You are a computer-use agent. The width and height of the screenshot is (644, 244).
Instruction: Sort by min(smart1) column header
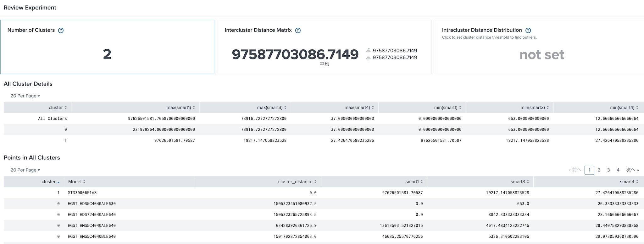tap(448, 108)
